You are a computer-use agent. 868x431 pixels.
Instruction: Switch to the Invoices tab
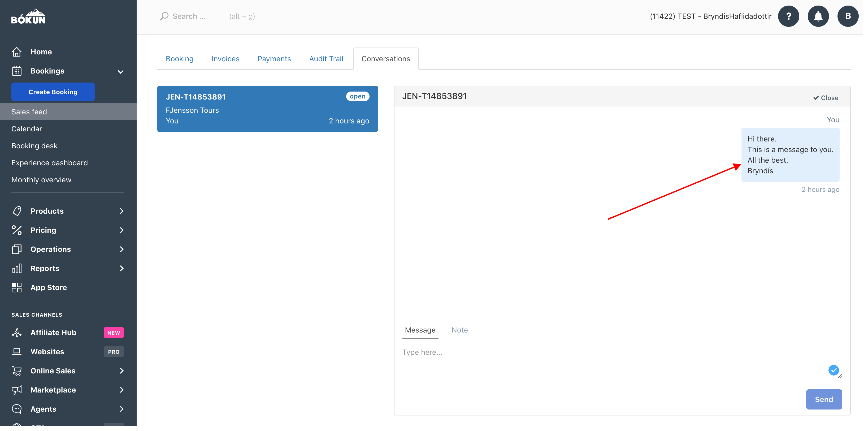click(227, 59)
